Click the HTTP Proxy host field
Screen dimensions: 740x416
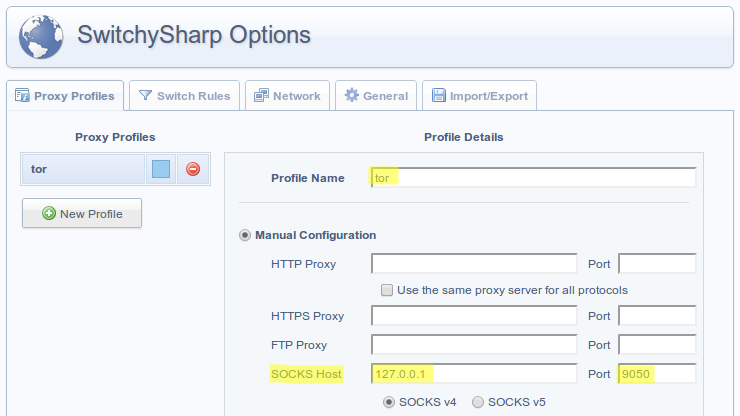(x=474, y=263)
